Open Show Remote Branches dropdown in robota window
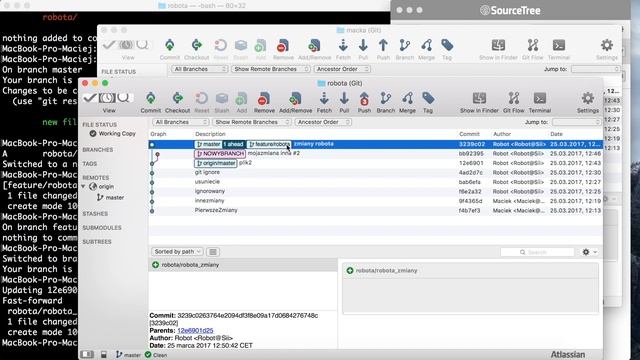 pos(252,122)
